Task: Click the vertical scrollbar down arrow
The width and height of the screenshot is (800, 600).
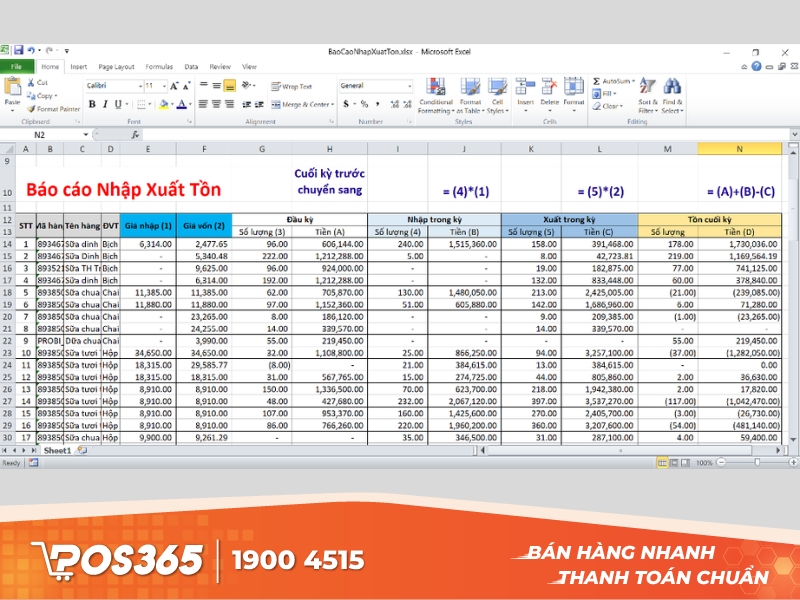Action: pyautogui.click(x=793, y=439)
